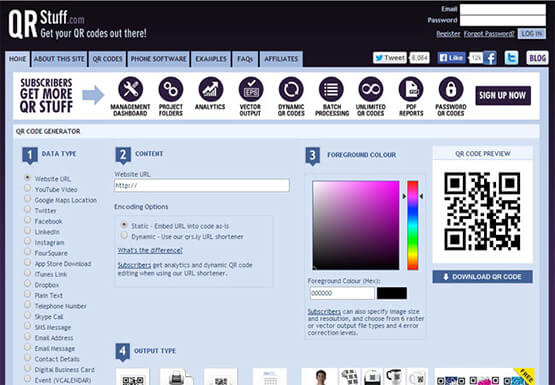Select Dynamic URL shortener encoding option
555x385 pixels.
point(124,235)
